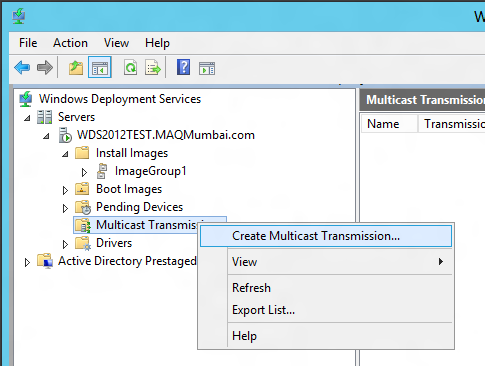485x366 pixels.
Task: Open the File menu
Action: tap(28, 43)
